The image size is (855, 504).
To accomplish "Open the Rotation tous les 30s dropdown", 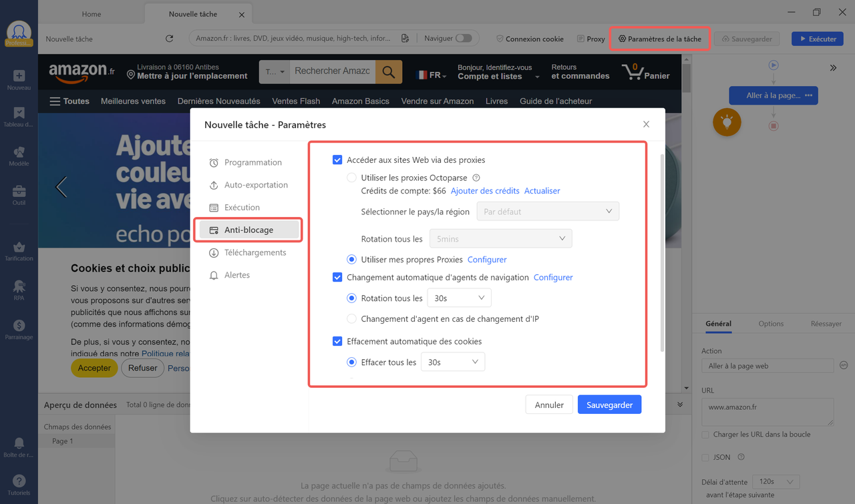I will (459, 298).
